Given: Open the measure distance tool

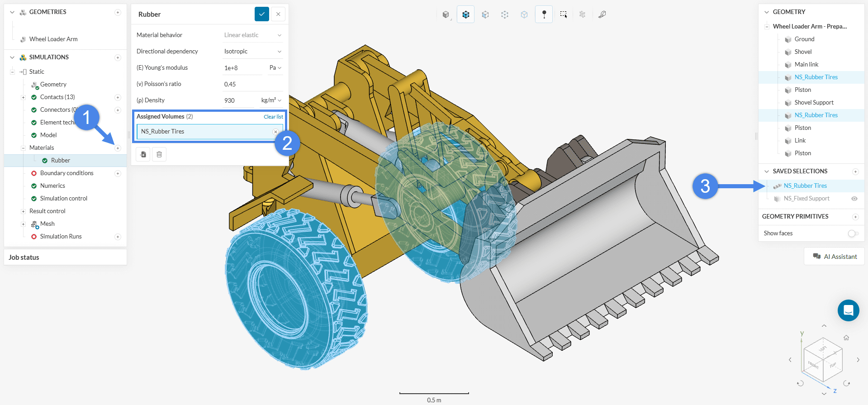Looking at the screenshot, I should click(x=602, y=14).
